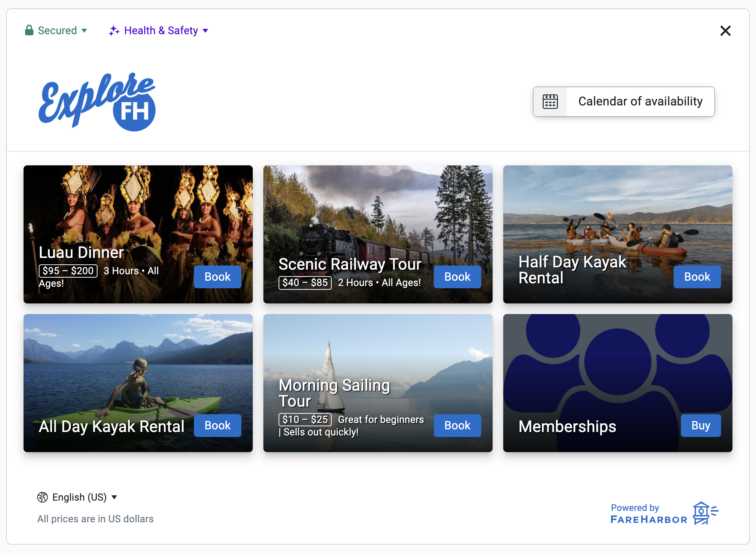The height and width of the screenshot is (553, 756).
Task: Book the Luau Dinner
Action: pos(217,277)
